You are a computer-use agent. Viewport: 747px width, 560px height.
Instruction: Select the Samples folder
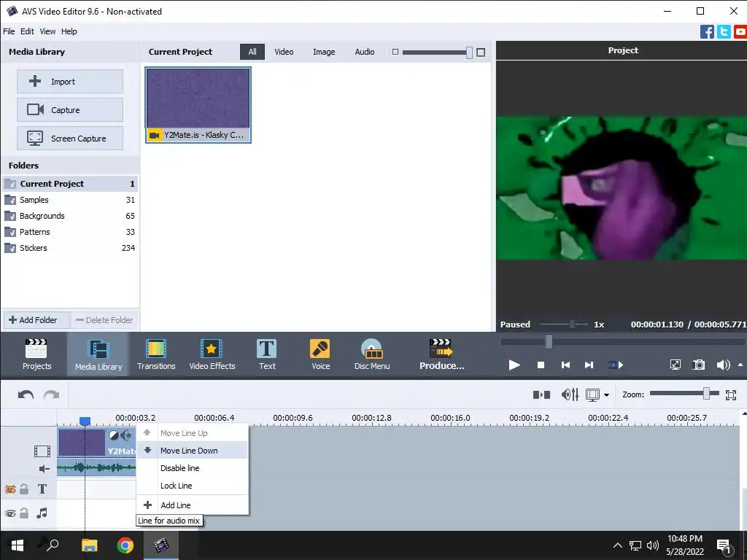[x=70, y=200]
